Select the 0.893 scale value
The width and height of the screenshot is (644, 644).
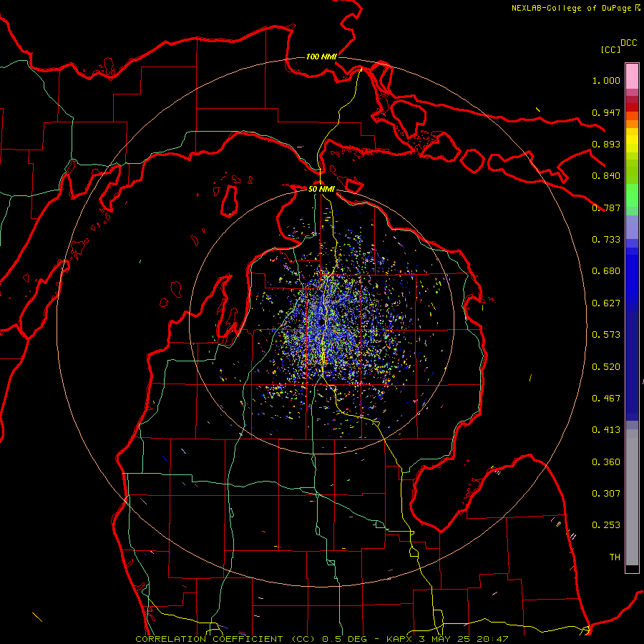coord(606,144)
